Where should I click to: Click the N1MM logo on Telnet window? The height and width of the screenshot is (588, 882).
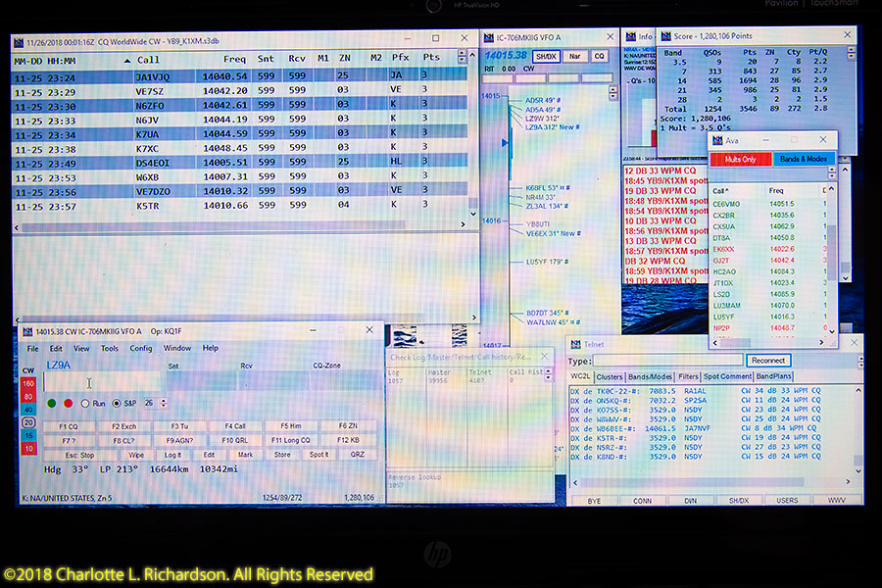[574, 344]
